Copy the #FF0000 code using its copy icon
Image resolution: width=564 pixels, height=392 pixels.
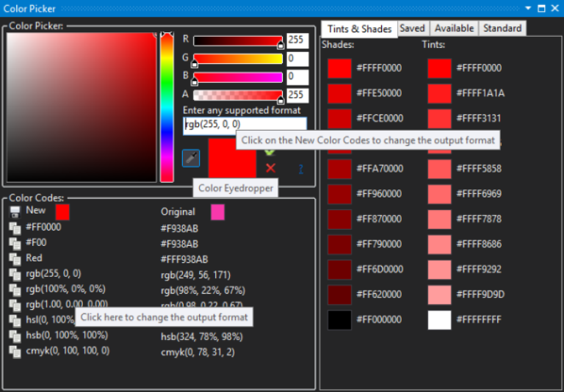[15, 228]
